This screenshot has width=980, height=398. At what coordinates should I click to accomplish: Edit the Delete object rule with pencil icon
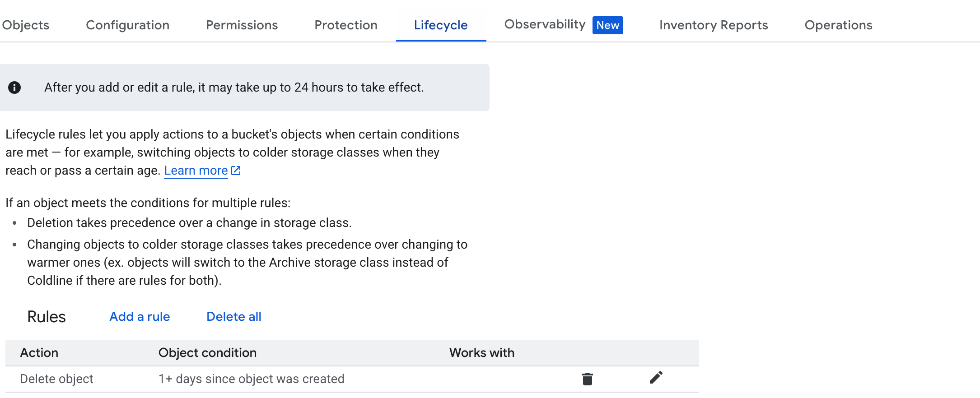[656, 378]
